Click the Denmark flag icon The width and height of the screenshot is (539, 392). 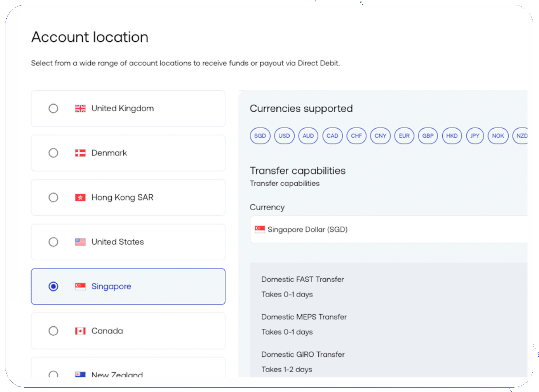(80, 153)
